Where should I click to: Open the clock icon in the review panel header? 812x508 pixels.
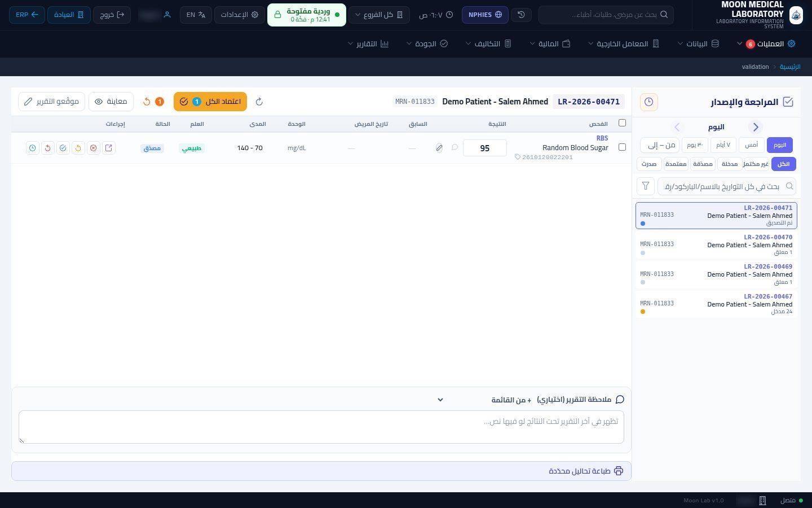[648, 102]
